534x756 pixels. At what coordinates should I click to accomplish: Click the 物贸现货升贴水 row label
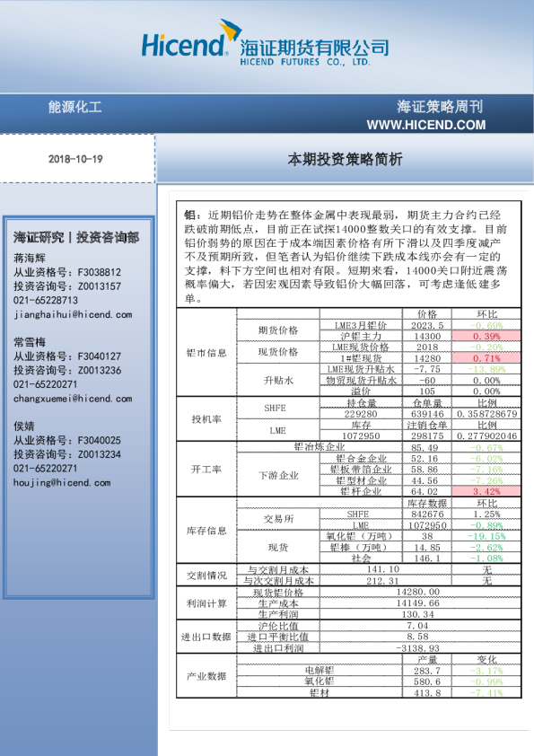(361, 381)
